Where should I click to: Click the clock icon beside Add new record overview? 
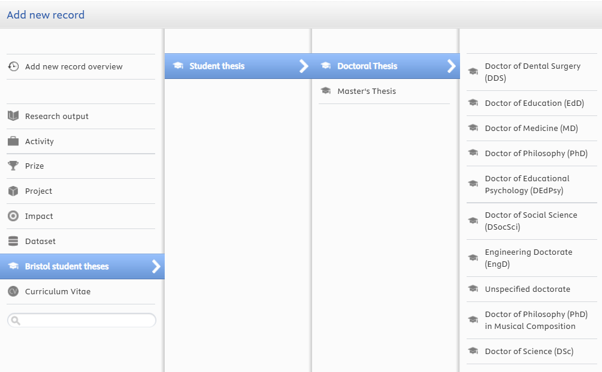point(13,66)
